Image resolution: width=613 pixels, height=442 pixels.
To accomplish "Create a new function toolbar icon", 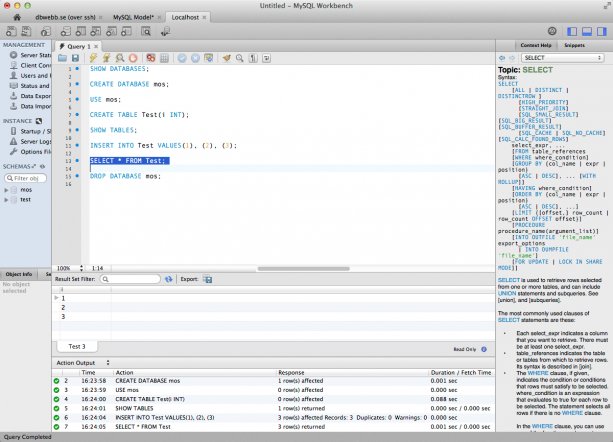I will (126, 31).
